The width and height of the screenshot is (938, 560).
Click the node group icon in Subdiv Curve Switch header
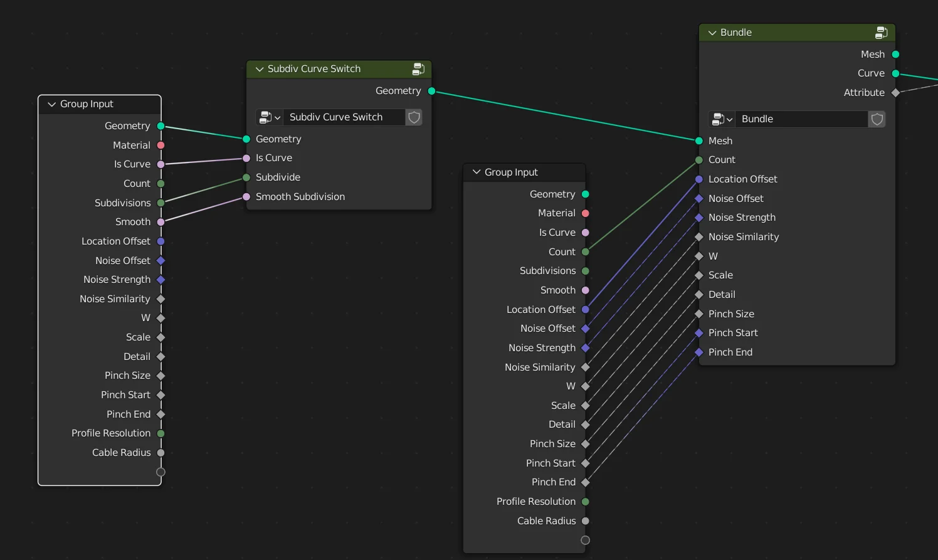419,69
